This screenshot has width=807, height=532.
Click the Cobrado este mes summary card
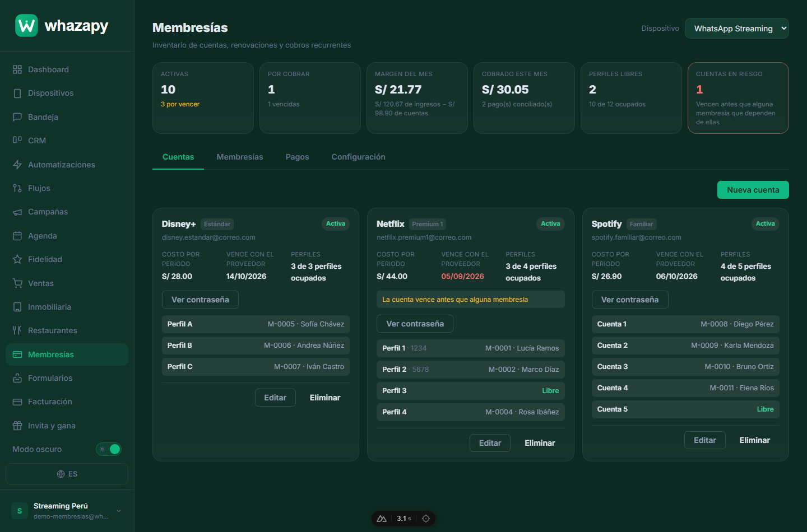pyautogui.click(x=524, y=98)
